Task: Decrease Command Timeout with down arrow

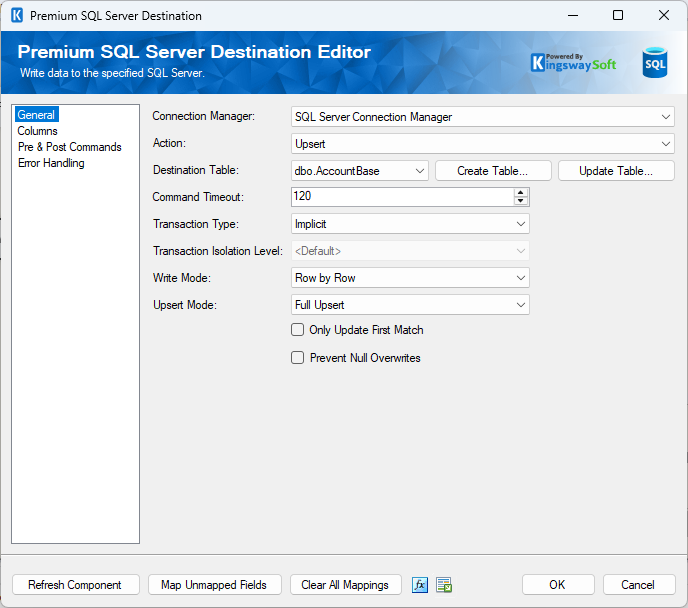Action: [x=521, y=201]
